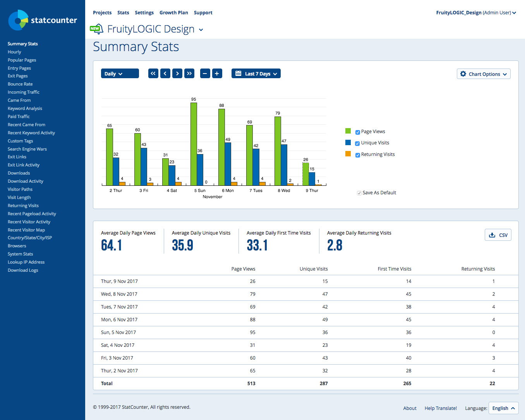Open Bounce Rate in sidebar
The height and width of the screenshot is (420, 525).
click(20, 84)
